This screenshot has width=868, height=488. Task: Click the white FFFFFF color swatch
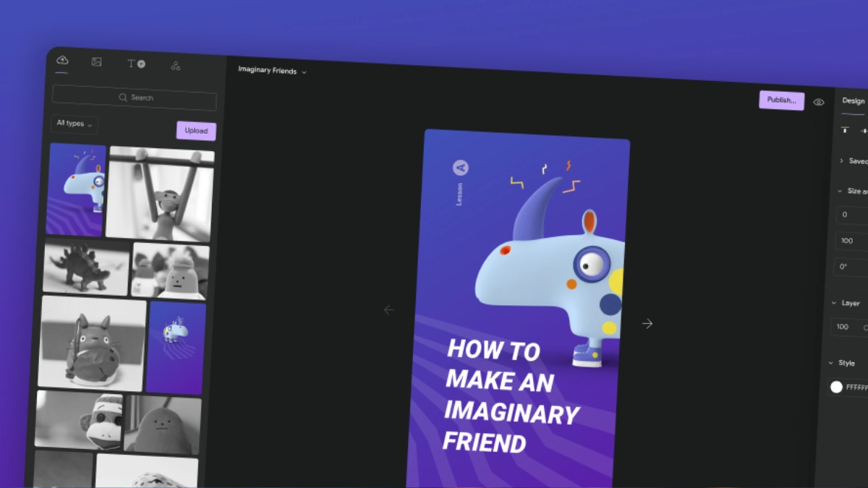836,387
